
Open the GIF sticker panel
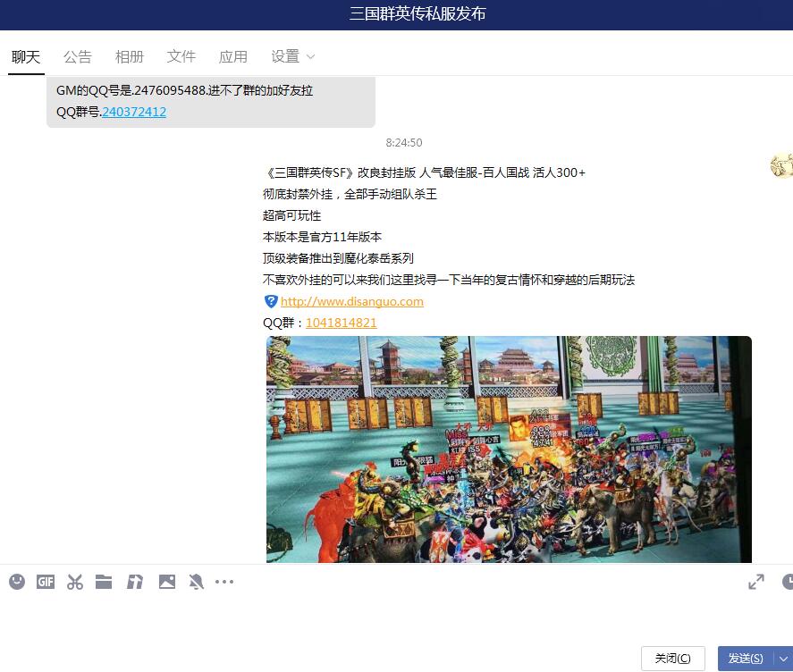tap(46, 582)
